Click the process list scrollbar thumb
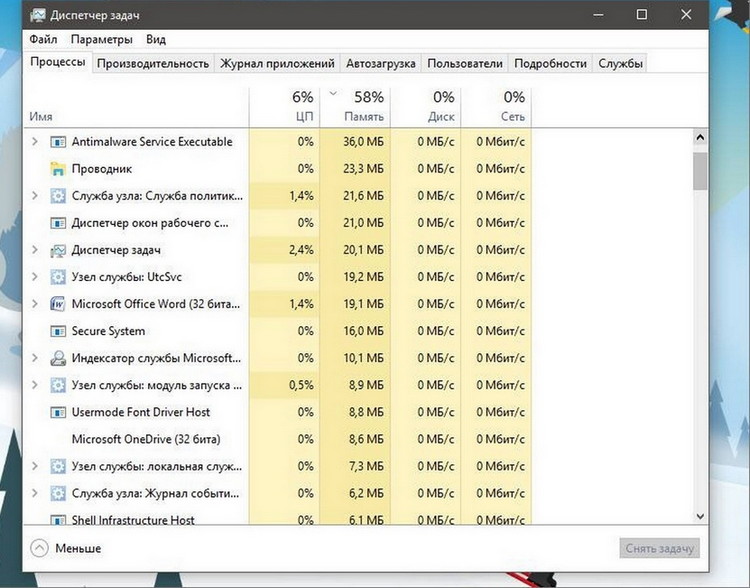750x588 pixels. click(x=700, y=171)
